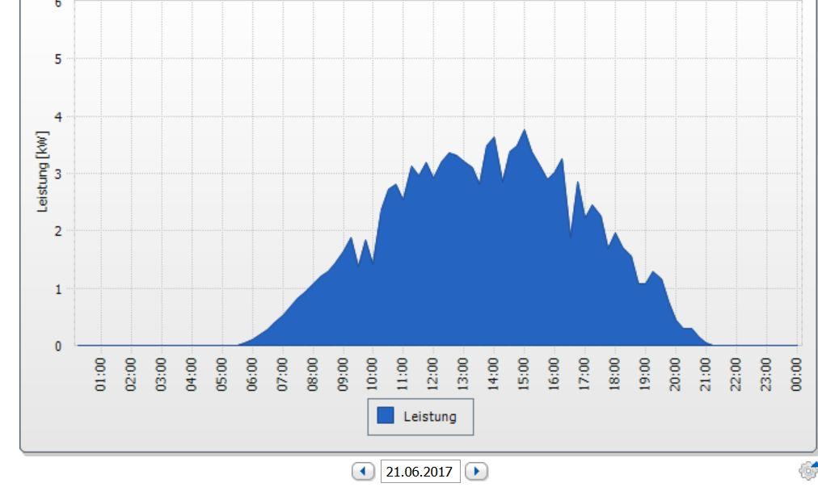Screen dimensions: 818x504
Task: Click the 01:00 time axis label
Action: coord(100,374)
